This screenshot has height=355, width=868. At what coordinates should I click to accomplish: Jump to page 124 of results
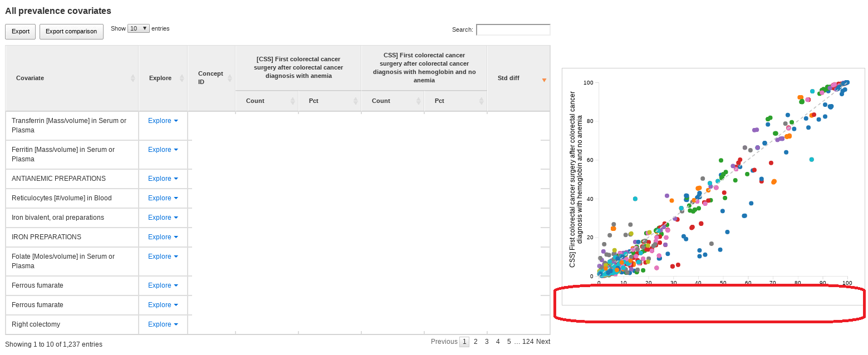point(528,341)
